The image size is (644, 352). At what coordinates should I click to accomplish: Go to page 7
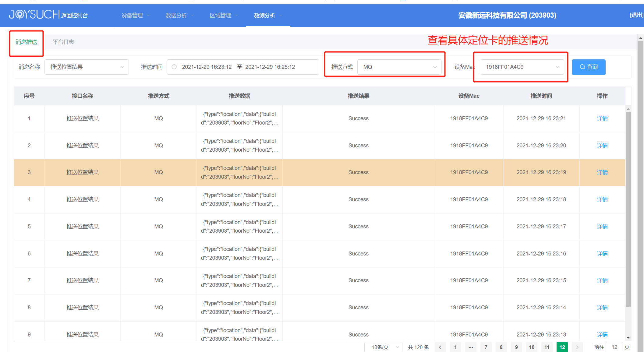coord(486,347)
